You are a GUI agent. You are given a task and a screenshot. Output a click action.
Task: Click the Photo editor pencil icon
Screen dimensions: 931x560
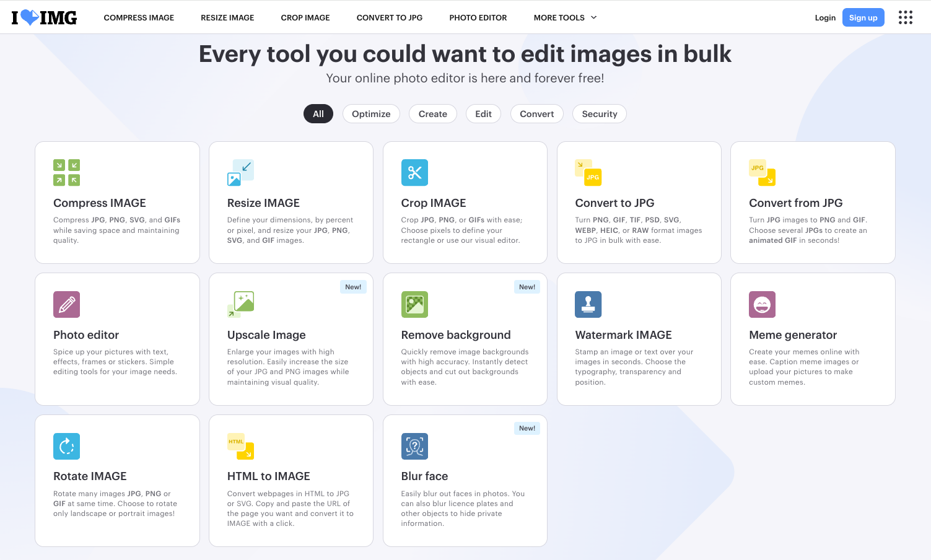tap(66, 305)
